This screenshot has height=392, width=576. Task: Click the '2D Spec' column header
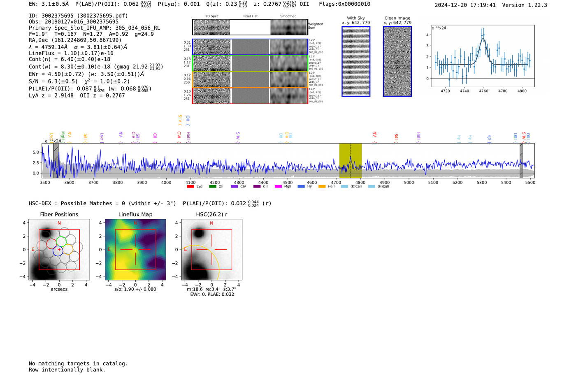pos(212,16)
